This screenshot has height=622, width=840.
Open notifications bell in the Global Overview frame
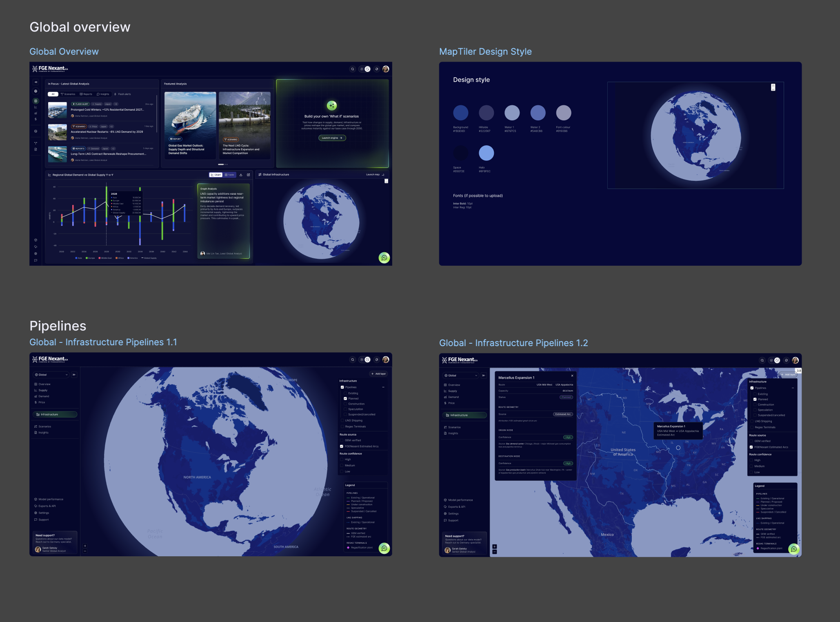(x=377, y=69)
